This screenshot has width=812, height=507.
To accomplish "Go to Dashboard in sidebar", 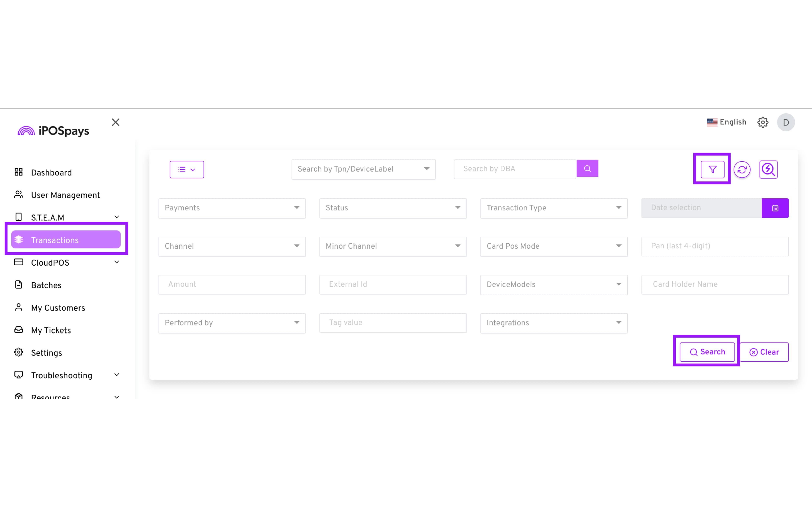I will pyautogui.click(x=51, y=173).
